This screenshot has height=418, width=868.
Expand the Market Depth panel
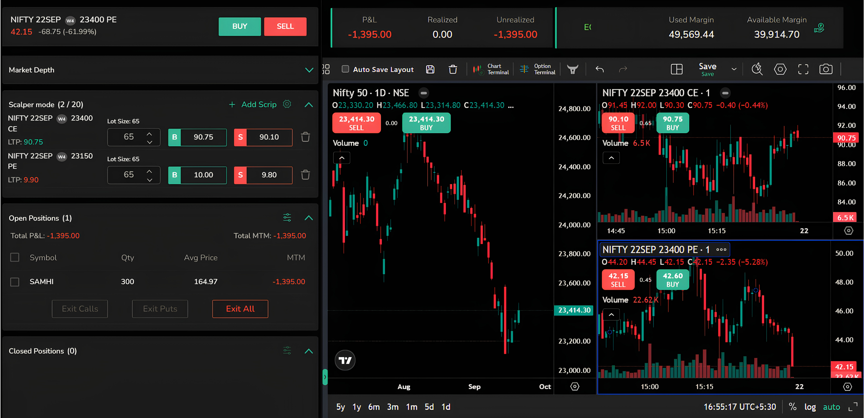(x=309, y=70)
